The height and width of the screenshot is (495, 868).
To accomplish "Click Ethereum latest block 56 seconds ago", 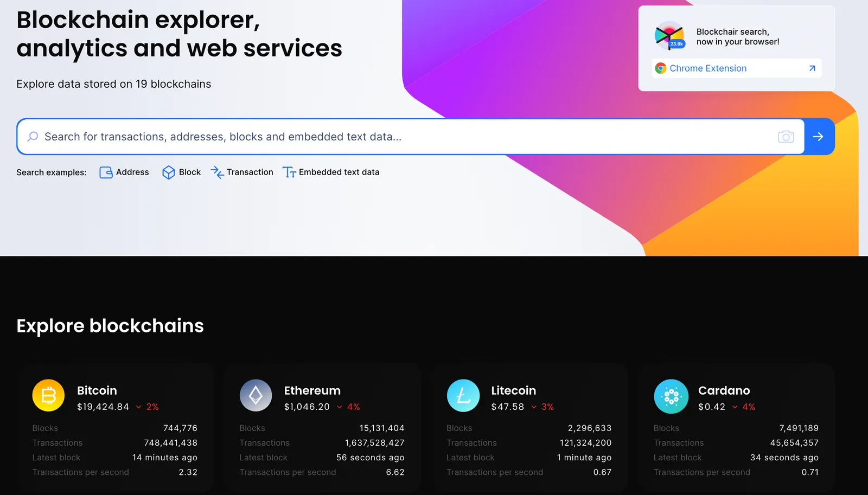I will (x=371, y=458).
